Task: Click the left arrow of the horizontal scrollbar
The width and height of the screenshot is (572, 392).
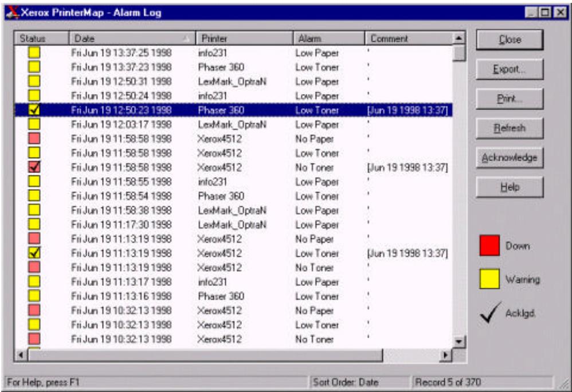Action: [x=21, y=355]
